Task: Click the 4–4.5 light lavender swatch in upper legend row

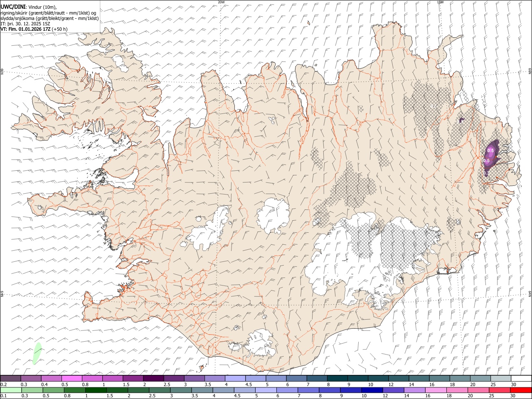Action: coord(235,379)
